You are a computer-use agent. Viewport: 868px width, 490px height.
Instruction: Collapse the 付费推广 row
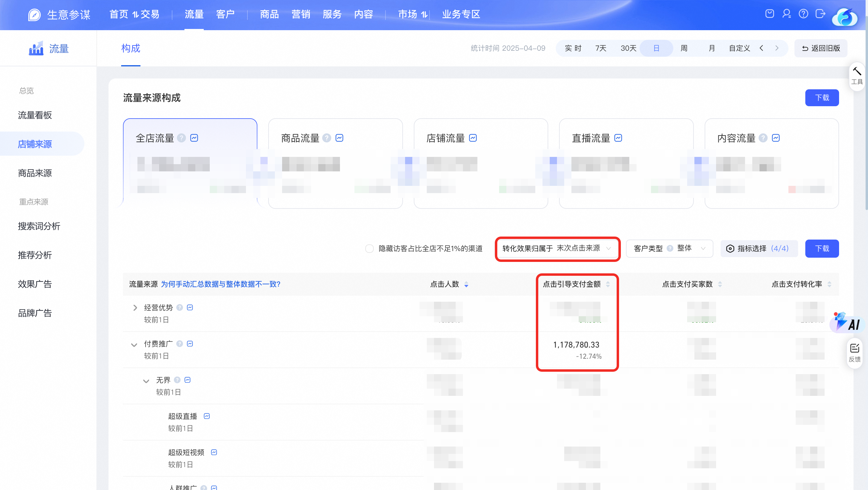click(x=134, y=345)
